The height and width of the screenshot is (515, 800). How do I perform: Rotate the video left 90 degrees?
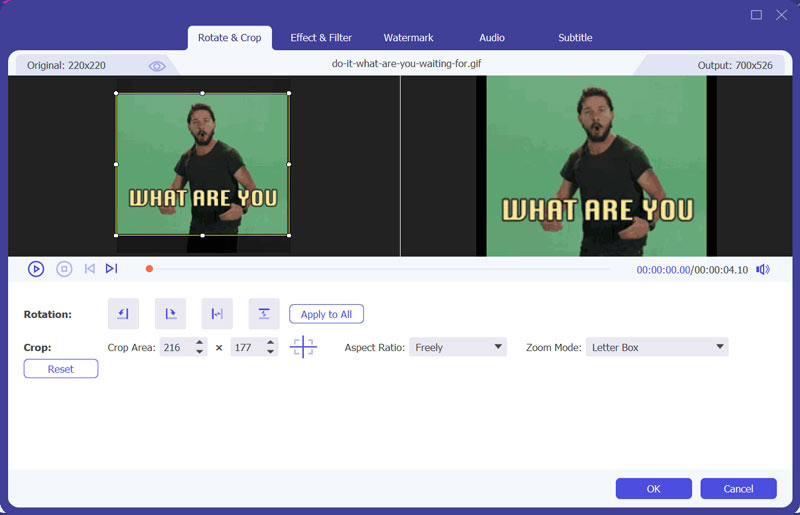coord(123,313)
